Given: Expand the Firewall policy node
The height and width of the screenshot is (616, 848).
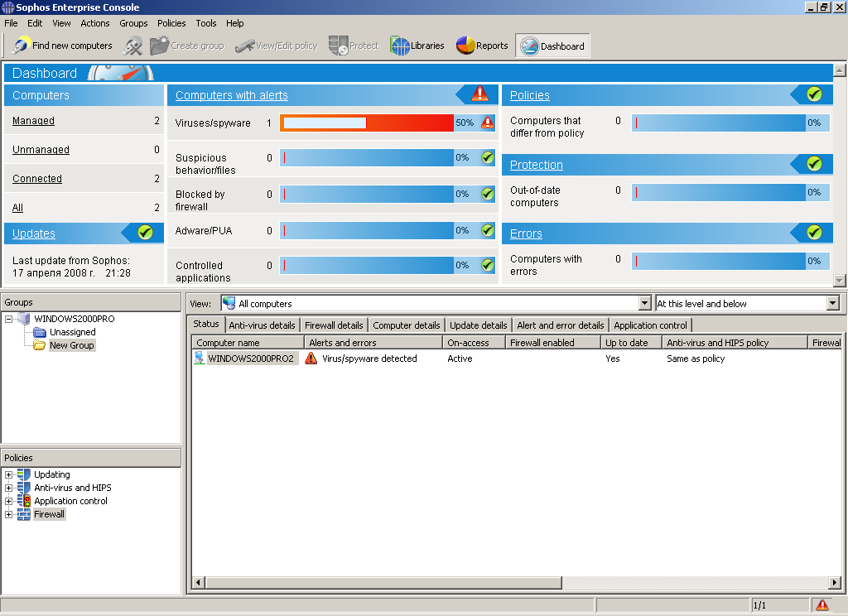Looking at the screenshot, I should pos(8,514).
